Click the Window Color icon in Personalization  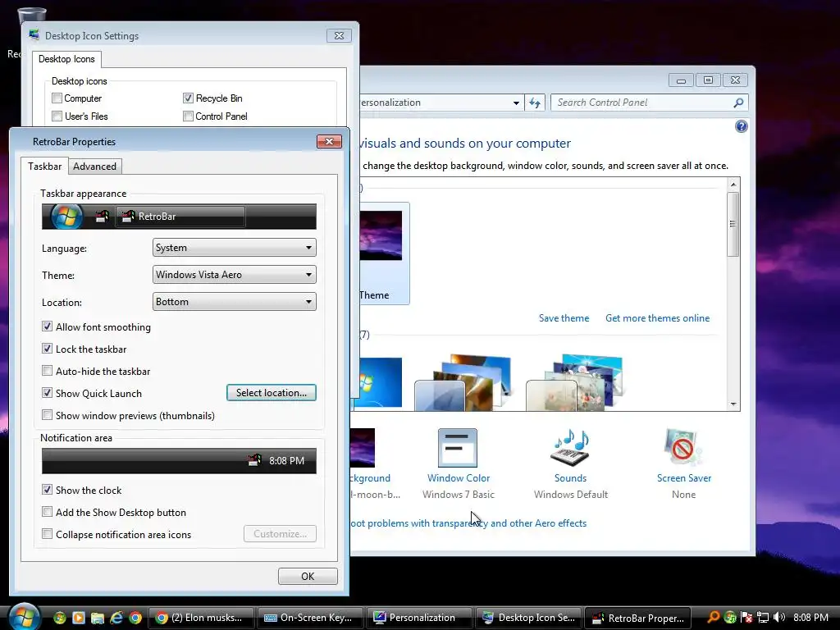[458, 448]
